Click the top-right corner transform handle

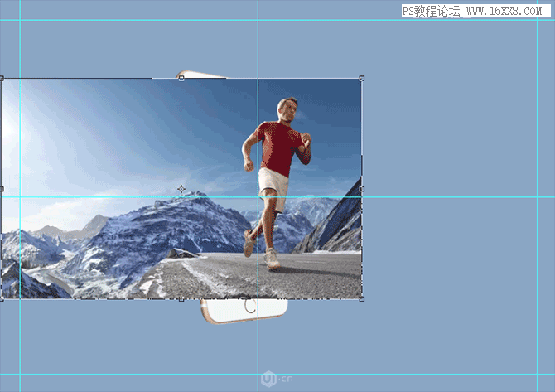coord(361,78)
